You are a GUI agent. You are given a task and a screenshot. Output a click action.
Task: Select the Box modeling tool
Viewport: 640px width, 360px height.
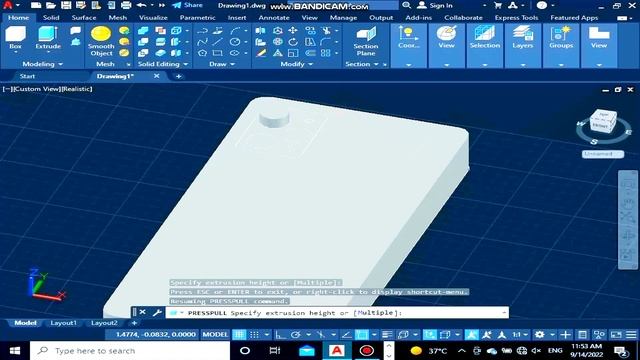pyautogui.click(x=16, y=38)
